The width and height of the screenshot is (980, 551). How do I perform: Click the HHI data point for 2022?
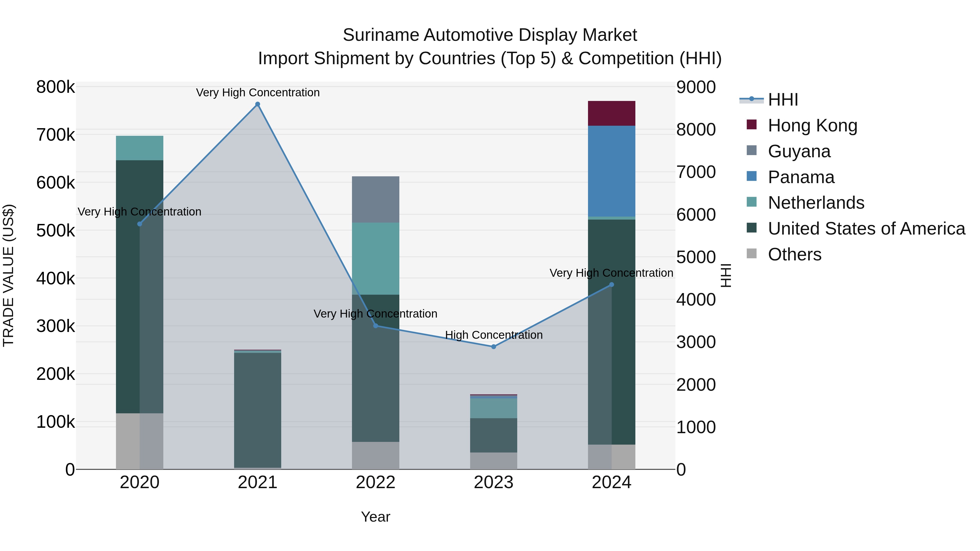(375, 326)
